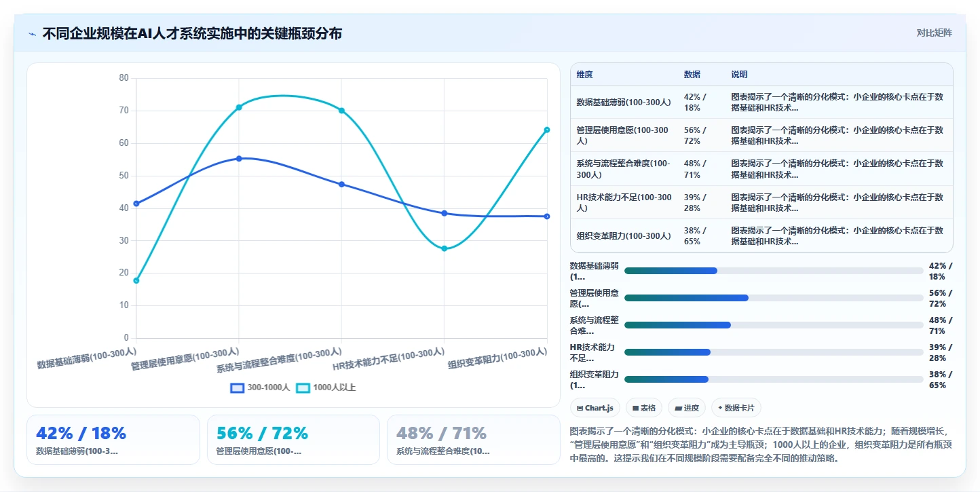Click the 1000人以上 data point at 组织变革阻力
980x492 pixels.
pos(547,130)
